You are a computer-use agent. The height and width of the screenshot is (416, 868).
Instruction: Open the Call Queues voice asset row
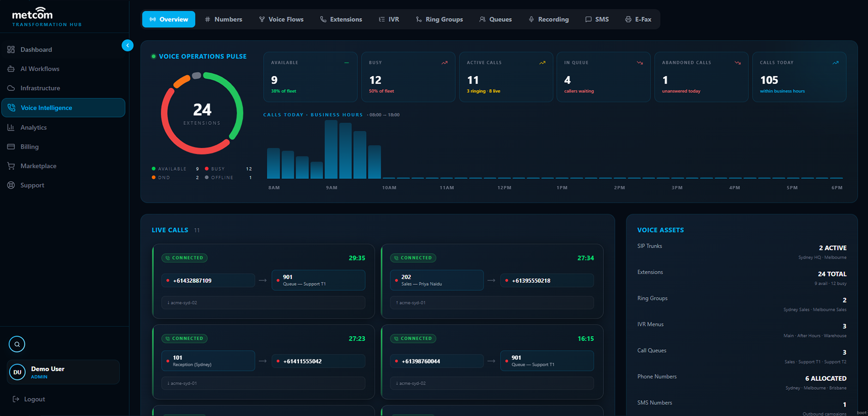coord(742,356)
